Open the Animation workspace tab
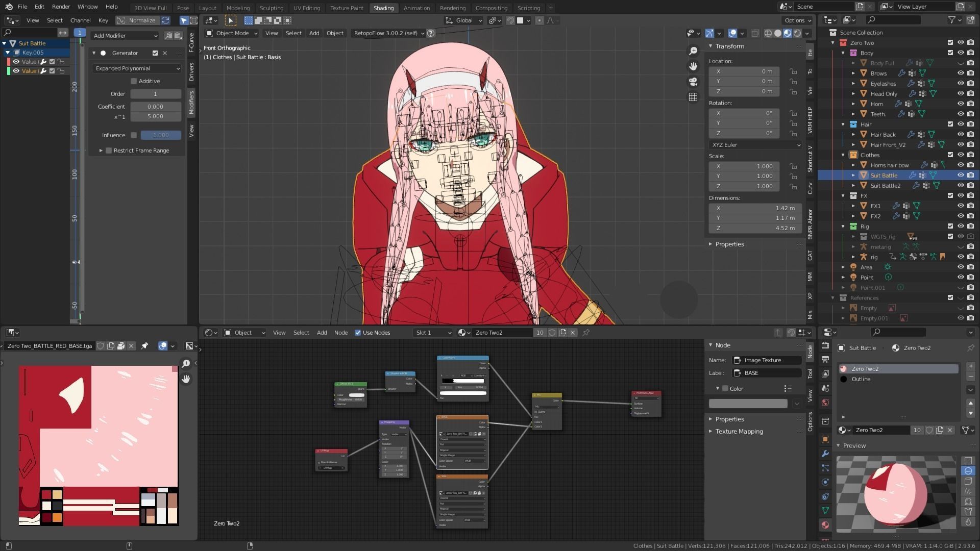980x551 pixels. point(416,8)
